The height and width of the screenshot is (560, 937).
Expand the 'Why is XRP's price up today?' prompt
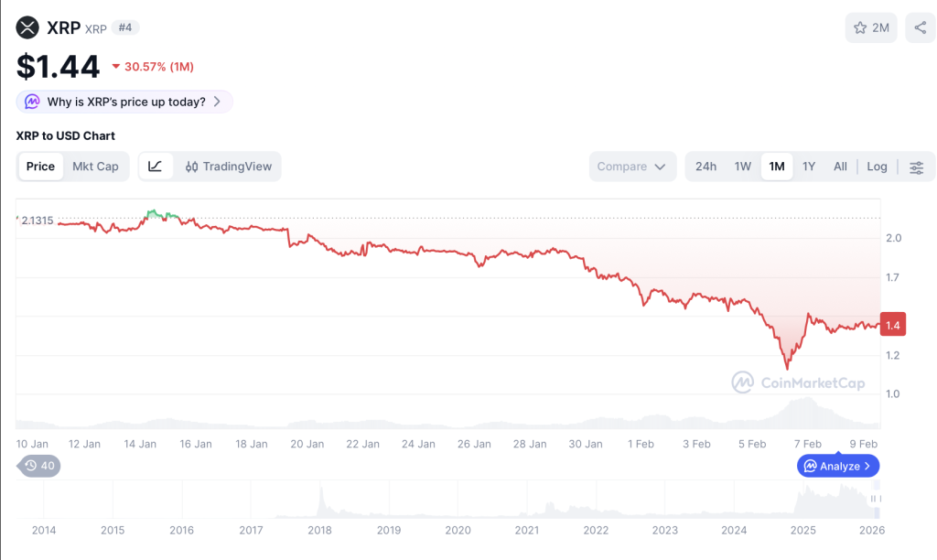(124, 102)
